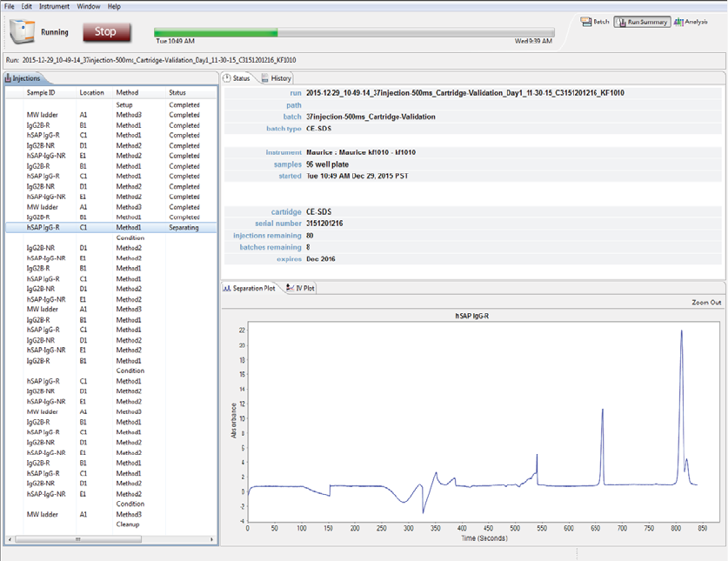Click the IV Plot tab icon
Screen dimensions: 728x561
click(x=290, y=288)
